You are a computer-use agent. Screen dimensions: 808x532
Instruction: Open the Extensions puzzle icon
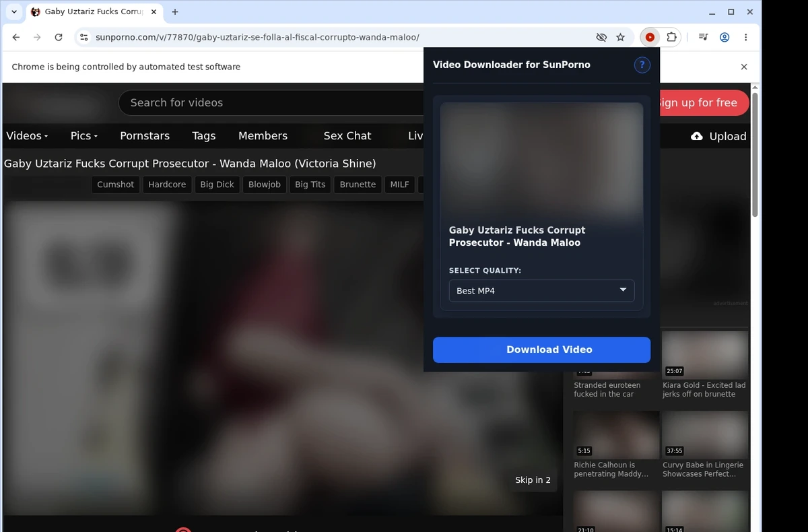(671, 38)
